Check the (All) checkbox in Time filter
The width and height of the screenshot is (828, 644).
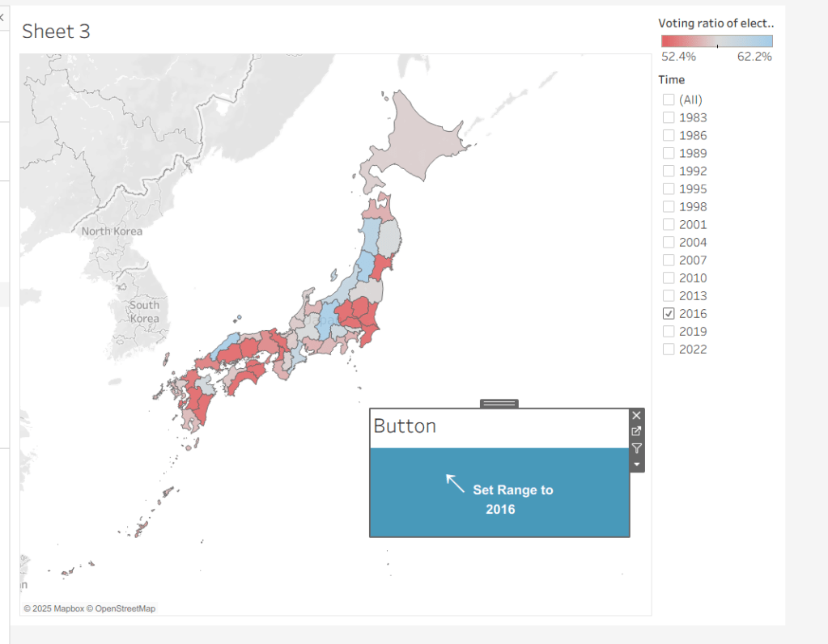[x=669, y=100]
